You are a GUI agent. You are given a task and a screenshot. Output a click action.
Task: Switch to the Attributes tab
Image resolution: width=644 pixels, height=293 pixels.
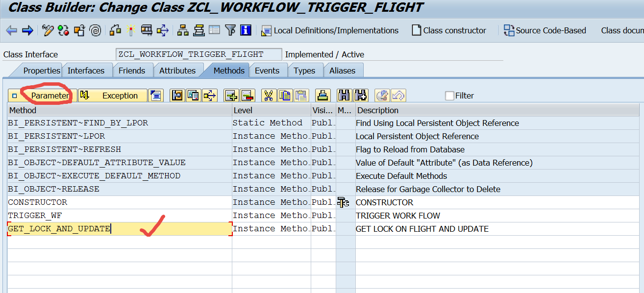[x=177, y=71]
